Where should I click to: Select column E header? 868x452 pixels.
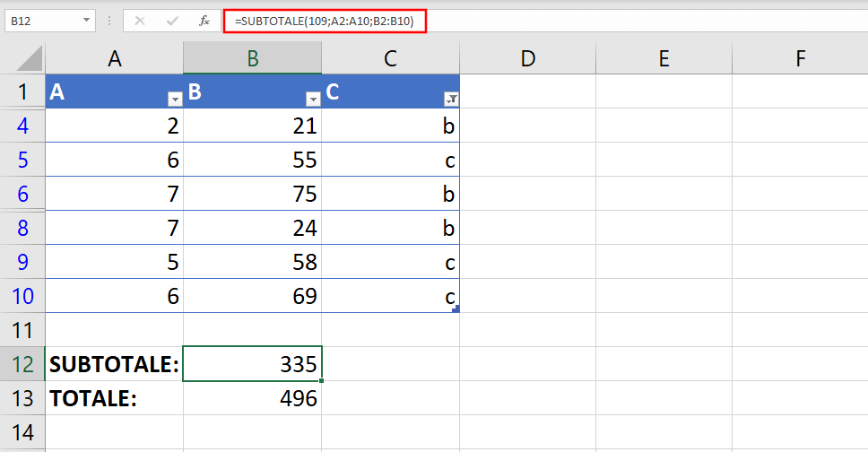click(664, 58)
